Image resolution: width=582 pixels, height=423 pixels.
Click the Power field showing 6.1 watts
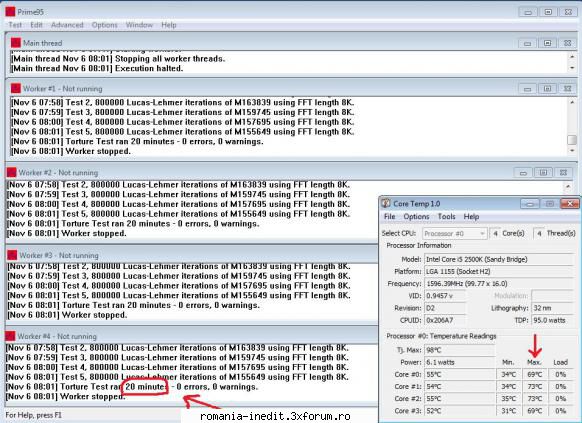(x=460, y=362)
